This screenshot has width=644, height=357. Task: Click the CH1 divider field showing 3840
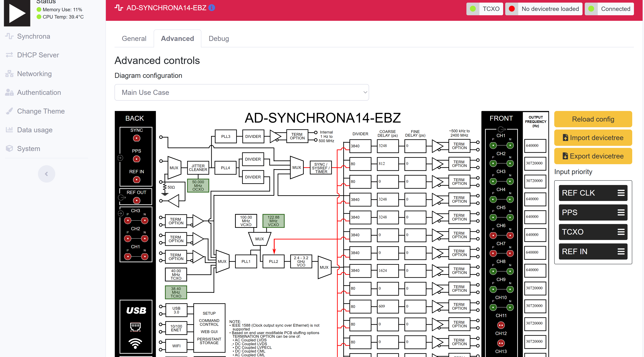(360, 146)
